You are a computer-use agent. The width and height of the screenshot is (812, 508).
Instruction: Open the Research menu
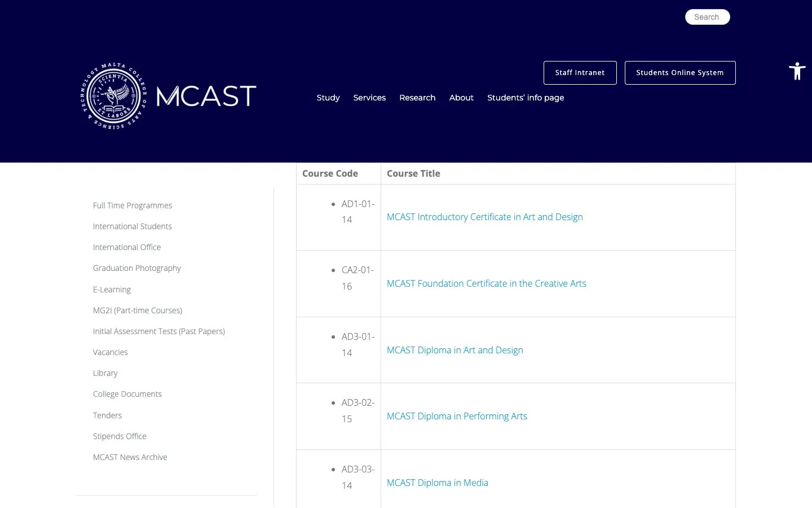(x=417, y=98)
